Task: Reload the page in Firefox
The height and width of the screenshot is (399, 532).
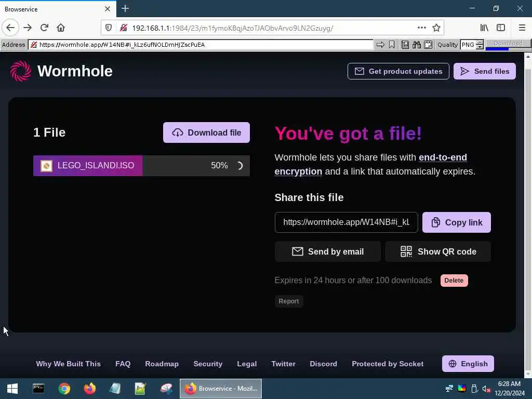Action: (44, 28)
